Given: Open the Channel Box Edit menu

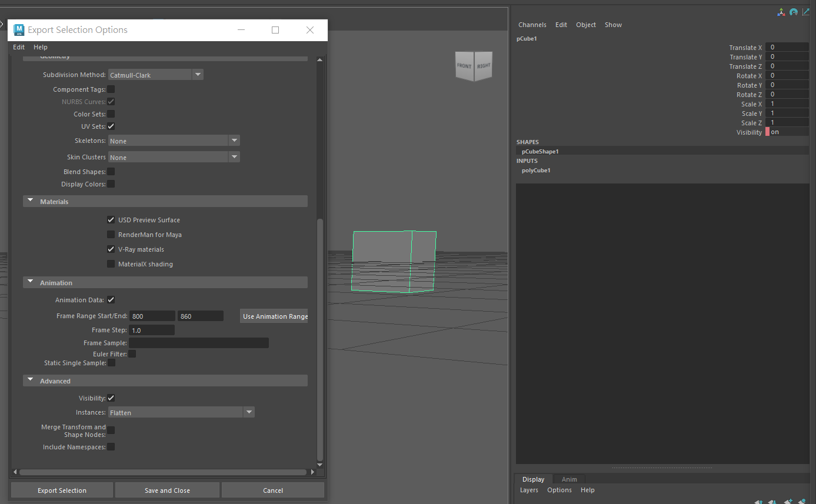Looking at the screenshot, I should tap(561, 25).
